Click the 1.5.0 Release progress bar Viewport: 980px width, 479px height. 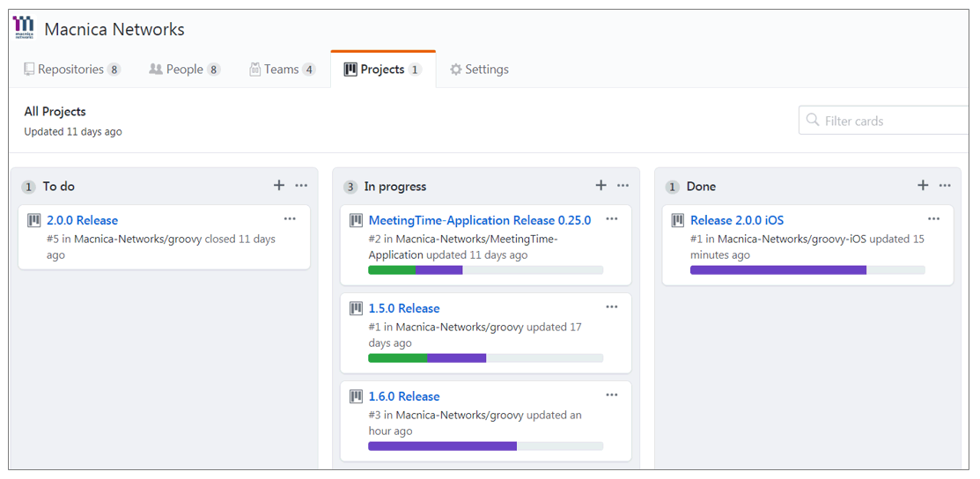tap(486, 358)
